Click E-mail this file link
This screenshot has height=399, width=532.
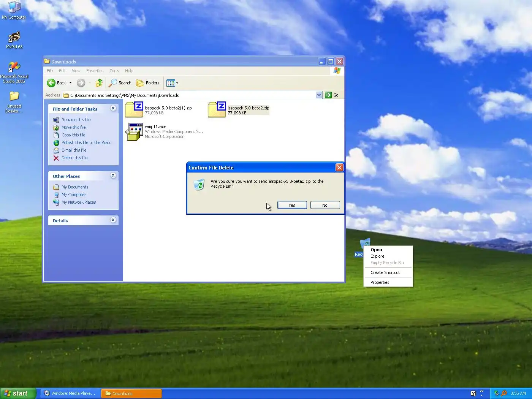coord(74,150)
